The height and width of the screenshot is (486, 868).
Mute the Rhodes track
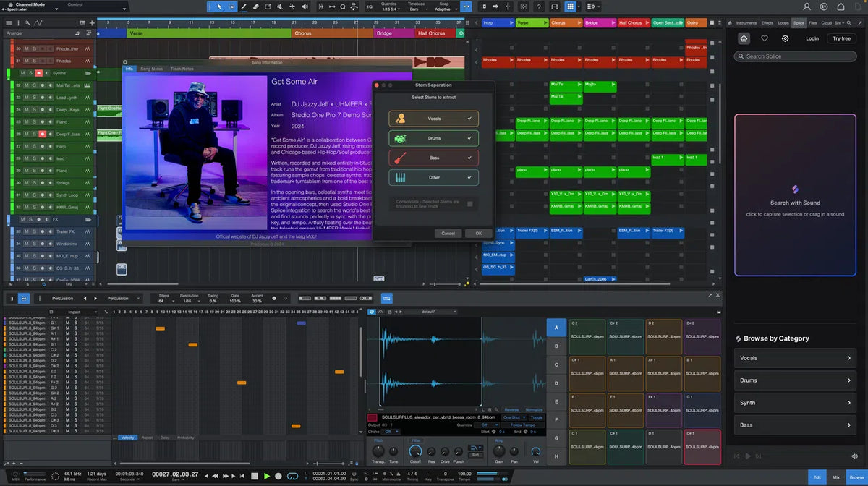tap(25, 61)
